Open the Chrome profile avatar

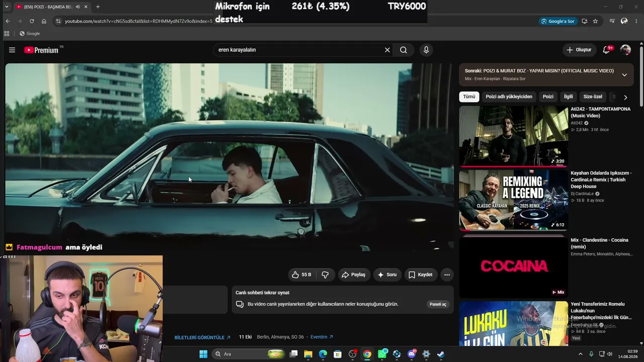tap(624, 21)
